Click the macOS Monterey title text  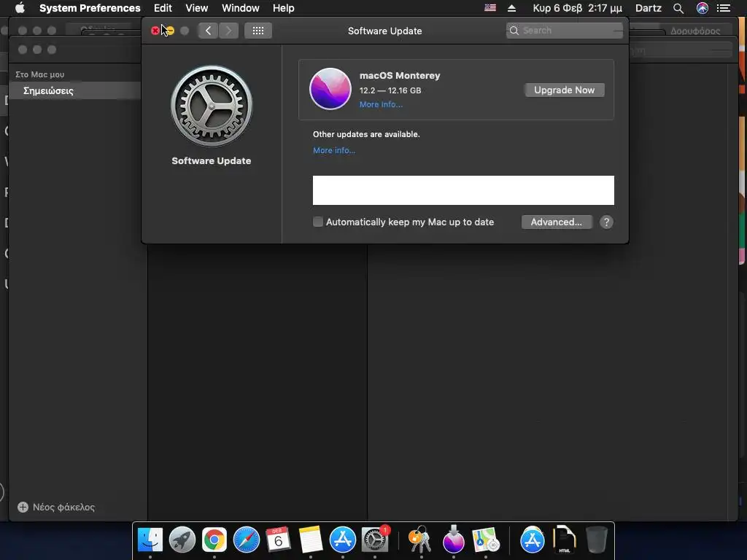click(x=400, y=75)
